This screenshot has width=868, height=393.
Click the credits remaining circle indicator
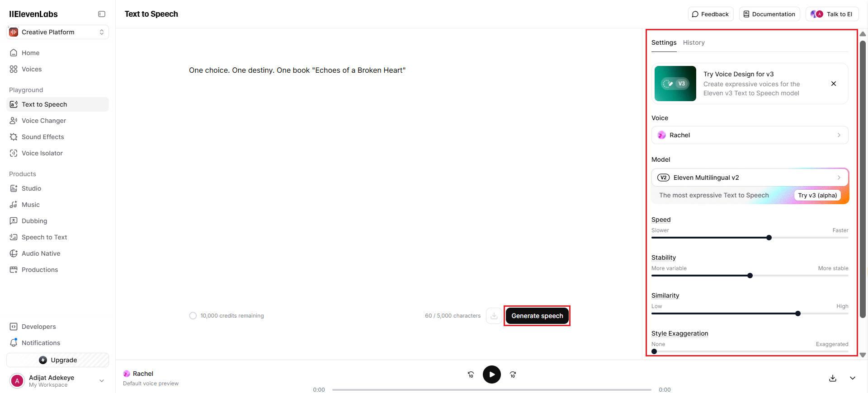[x=193, y=316]
